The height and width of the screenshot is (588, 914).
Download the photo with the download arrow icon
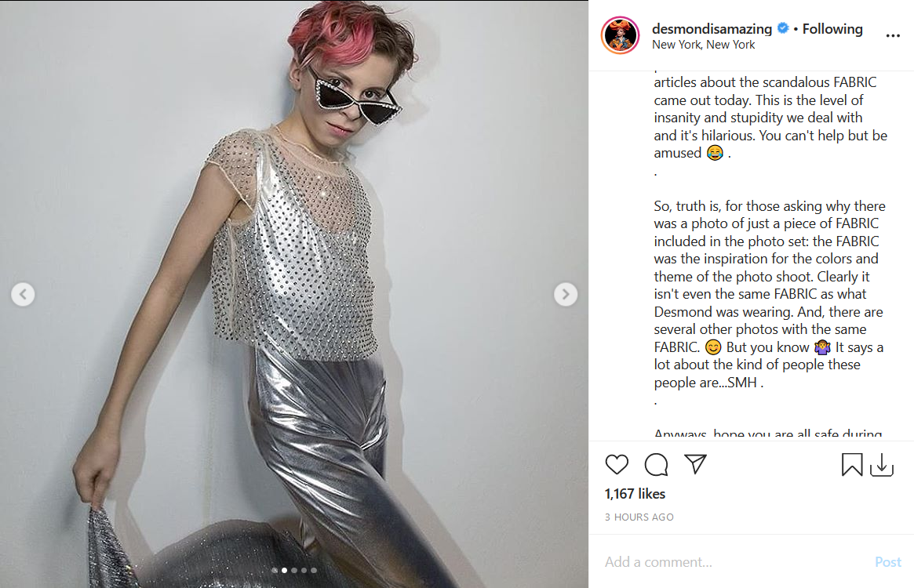click(x=882, y=464)
